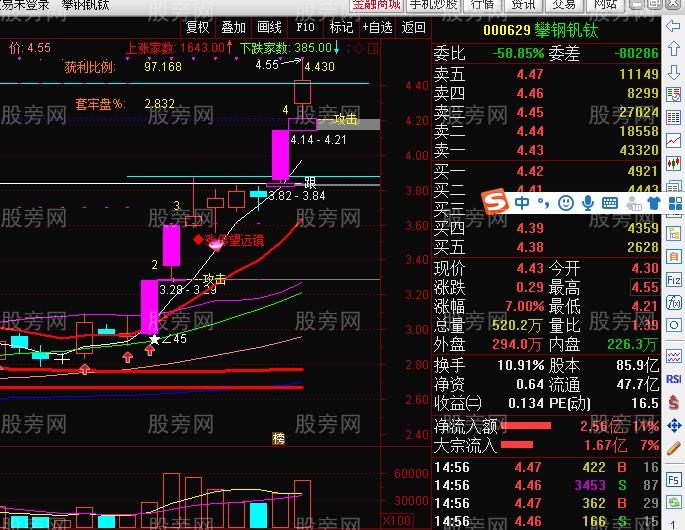Click the 大宗流入 red bar

click(517, 445)
